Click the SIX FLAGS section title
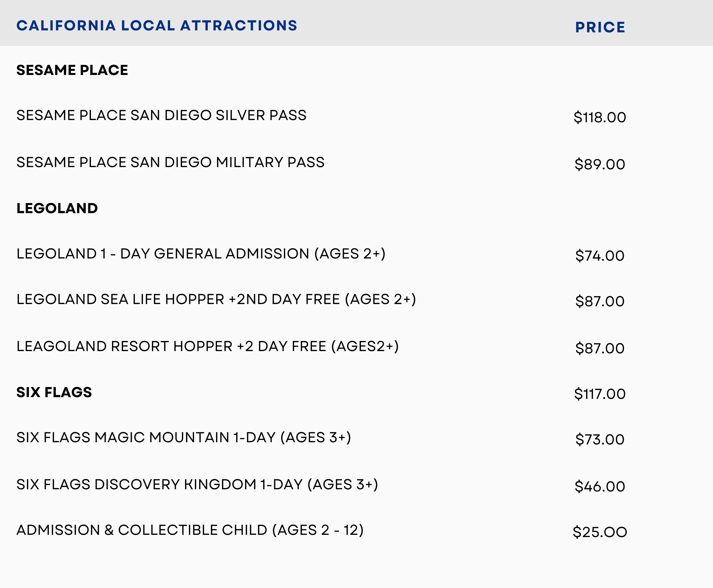 (54, 392)
